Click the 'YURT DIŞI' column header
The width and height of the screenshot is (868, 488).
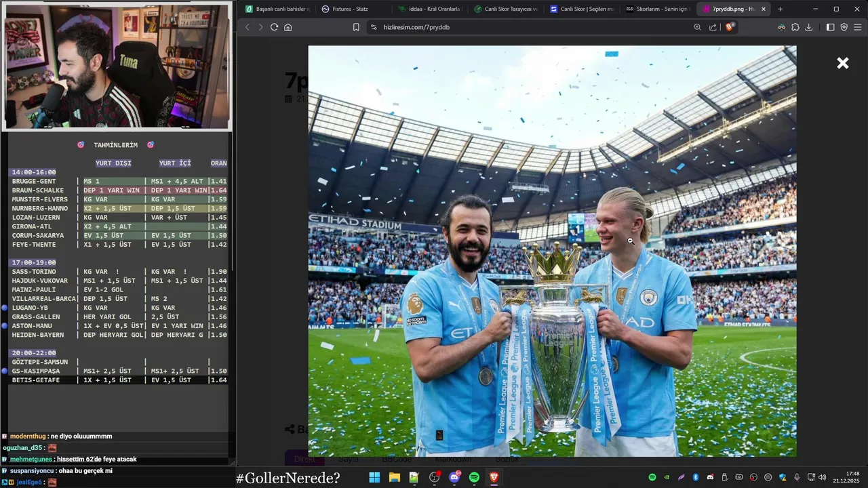click(x=113, y=163)
